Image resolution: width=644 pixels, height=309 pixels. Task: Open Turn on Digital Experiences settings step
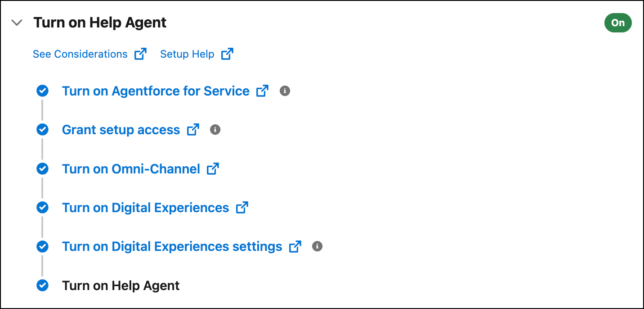[172, 247]
